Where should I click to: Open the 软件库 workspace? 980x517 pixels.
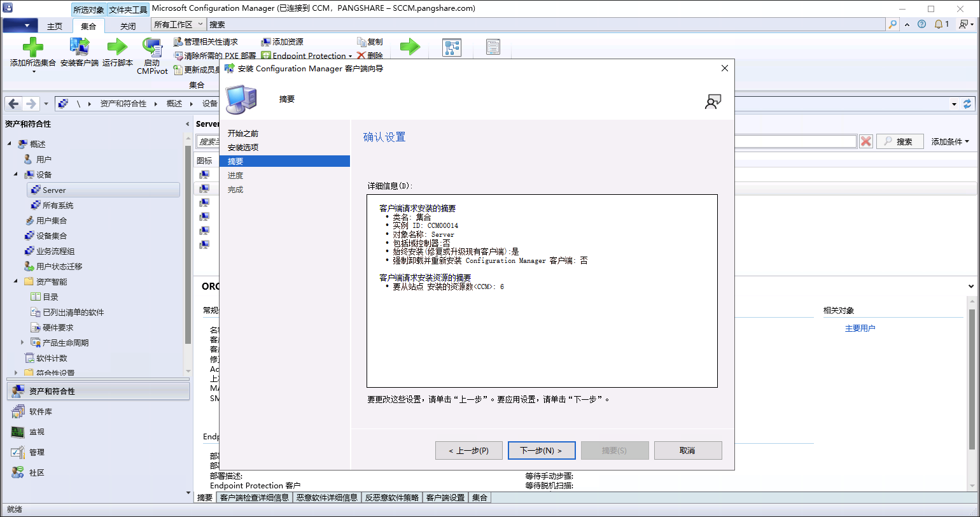[99, 411]
